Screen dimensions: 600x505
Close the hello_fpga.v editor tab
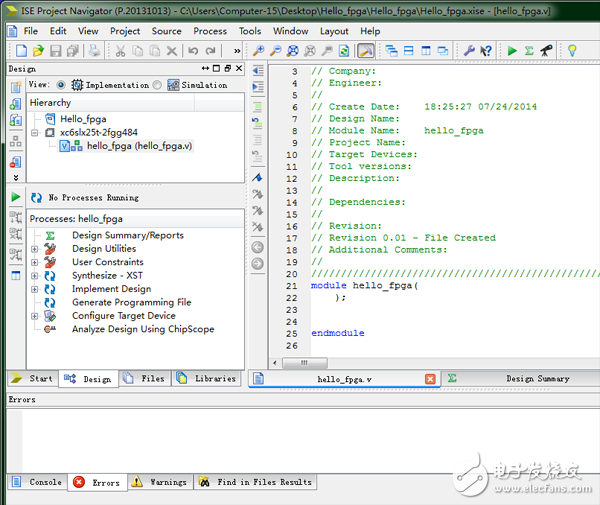point(431,379)
